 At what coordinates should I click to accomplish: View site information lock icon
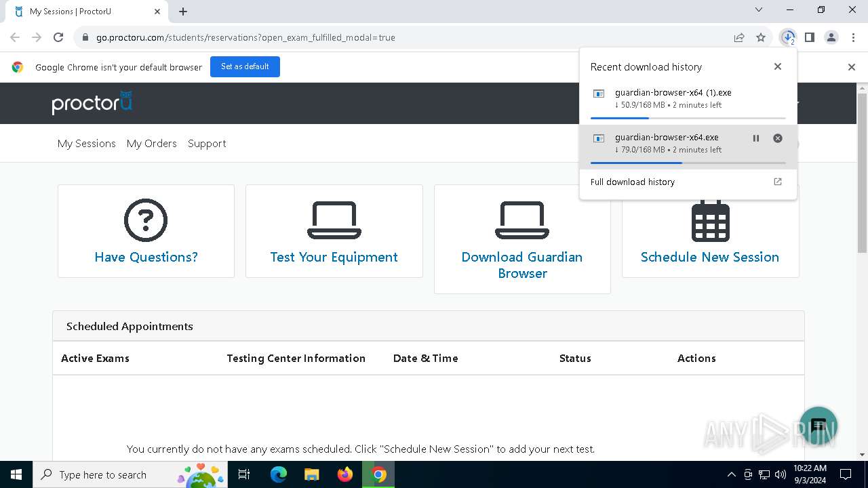pos(85,37)
